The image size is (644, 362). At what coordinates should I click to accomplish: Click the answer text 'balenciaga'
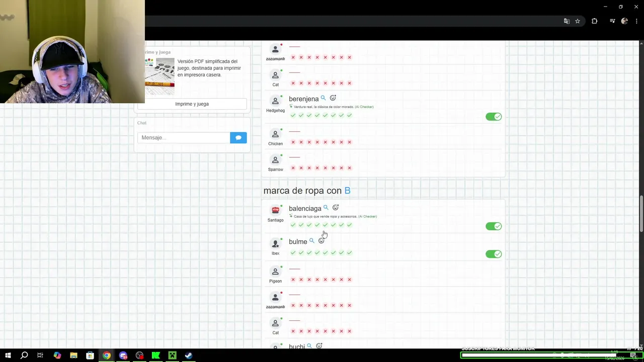305,209
